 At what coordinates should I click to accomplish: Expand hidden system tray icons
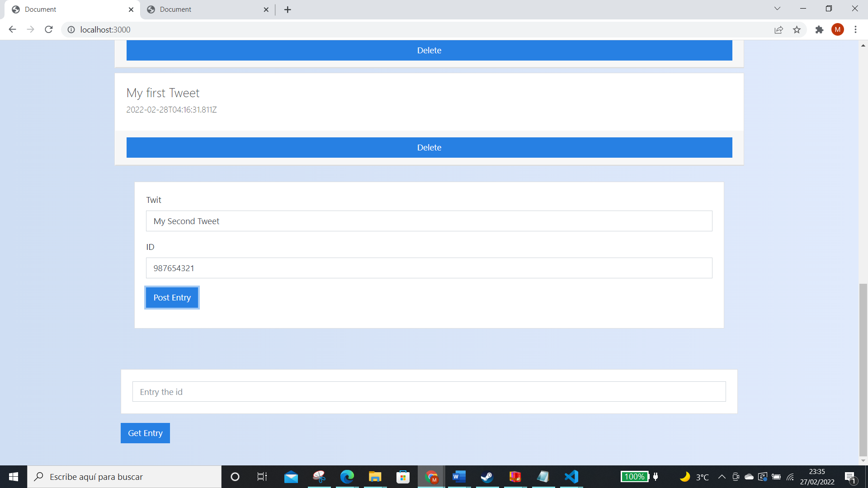click(722, 477)
